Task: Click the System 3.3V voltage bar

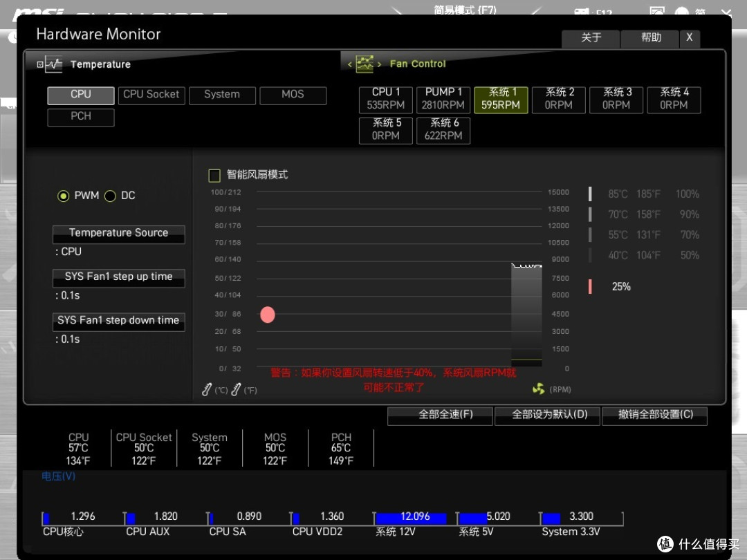Action: 582,518
